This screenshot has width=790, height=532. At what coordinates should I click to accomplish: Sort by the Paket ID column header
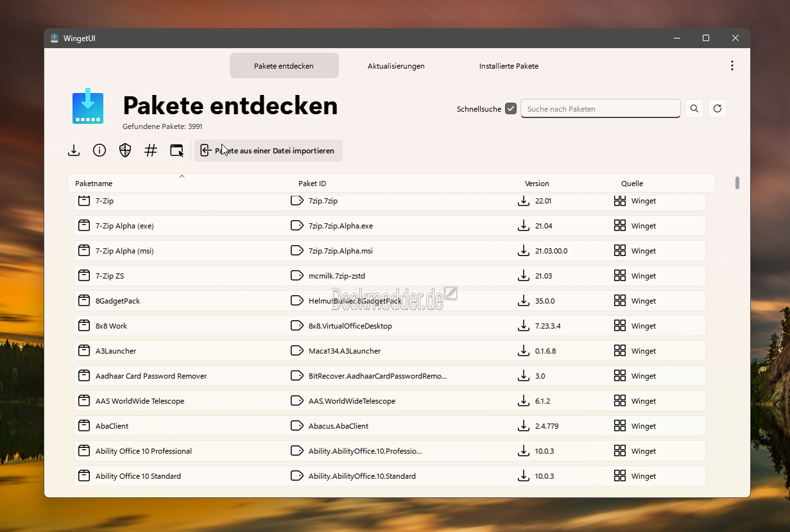point(313,184)
